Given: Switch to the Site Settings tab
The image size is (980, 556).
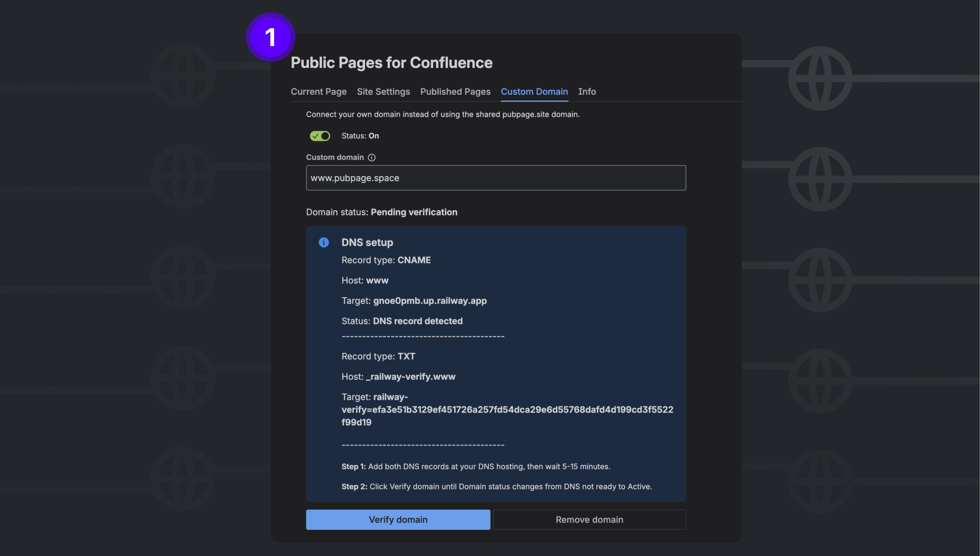Looking at the screenshot, I should tap(383, 91).
